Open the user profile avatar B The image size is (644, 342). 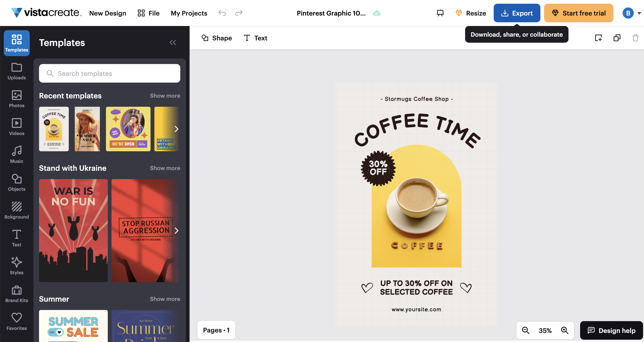[628, 13]
